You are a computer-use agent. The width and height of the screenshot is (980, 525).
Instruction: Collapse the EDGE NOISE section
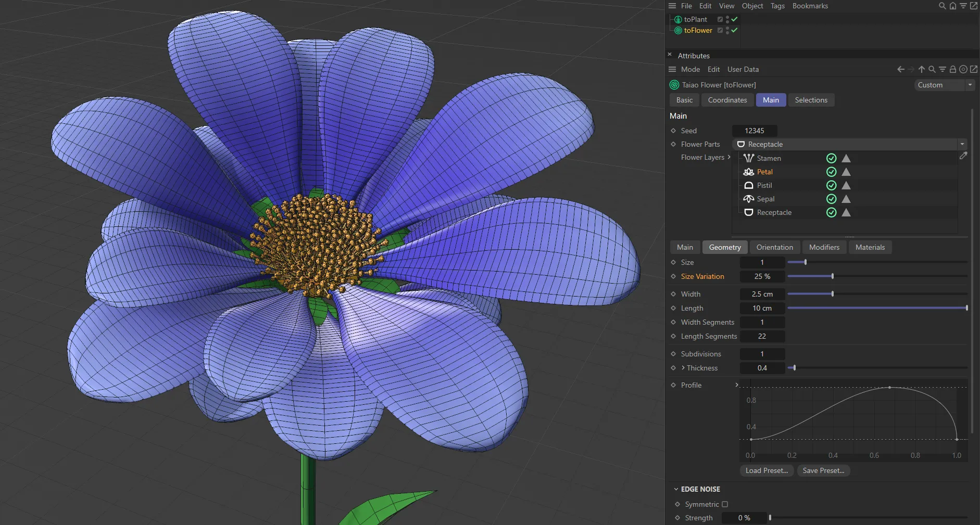tap(675, 489)
